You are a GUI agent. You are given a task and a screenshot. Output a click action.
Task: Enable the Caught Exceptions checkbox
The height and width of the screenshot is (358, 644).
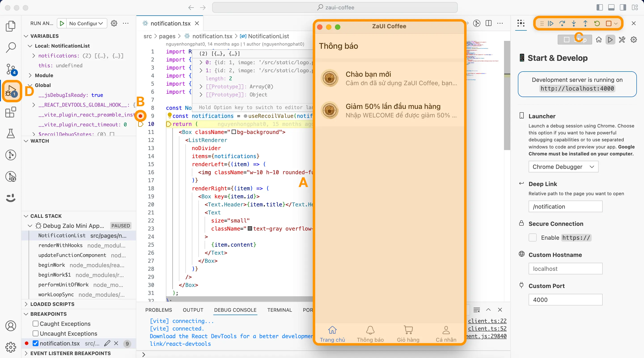[x=35, y=324]
